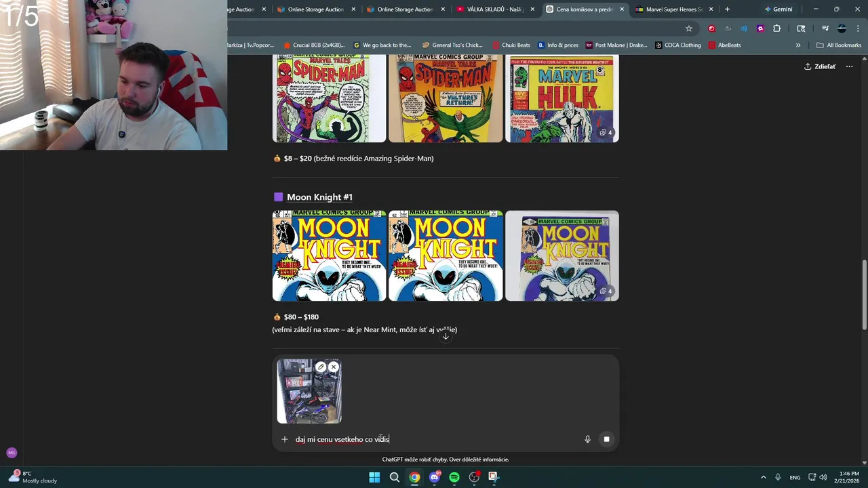Open the middle Moon Knight cover image

446,256
